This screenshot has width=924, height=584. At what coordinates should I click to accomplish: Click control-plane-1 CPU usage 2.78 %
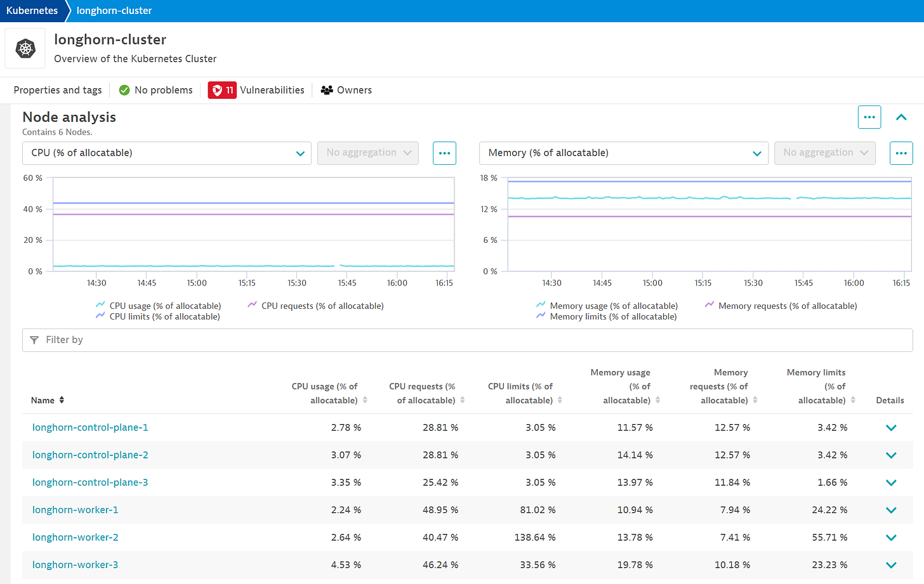[346, 427]
